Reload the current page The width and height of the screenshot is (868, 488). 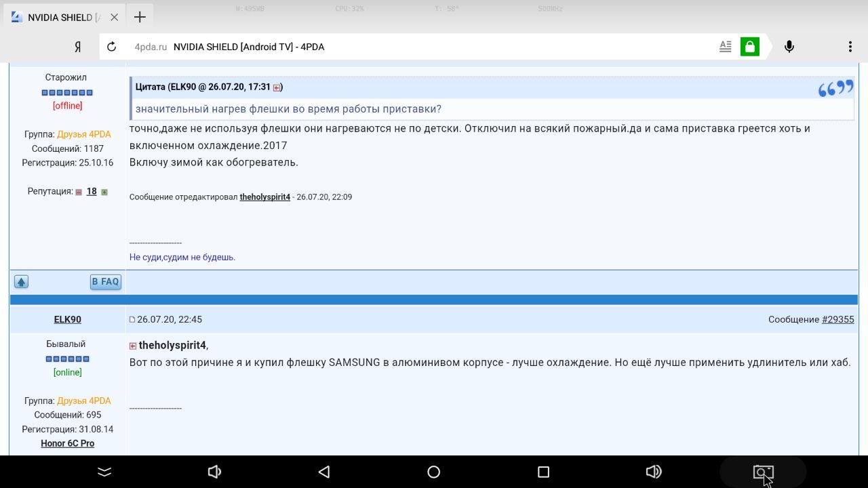112,47
